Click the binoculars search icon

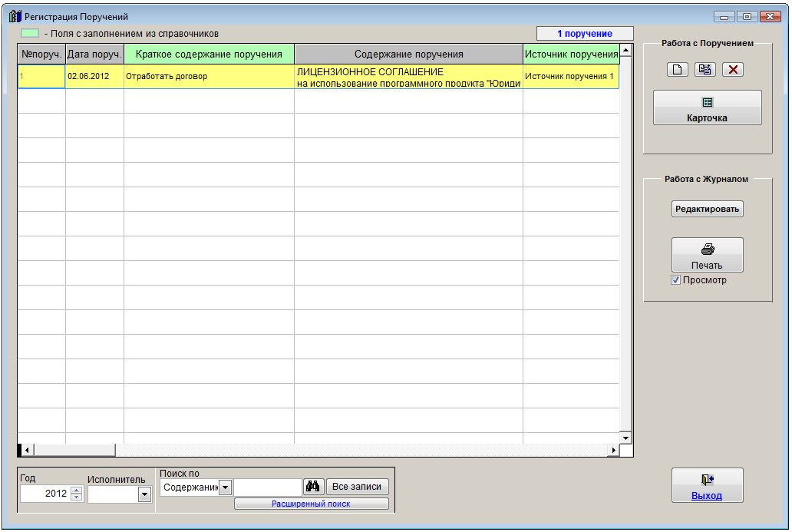[312, 487]
